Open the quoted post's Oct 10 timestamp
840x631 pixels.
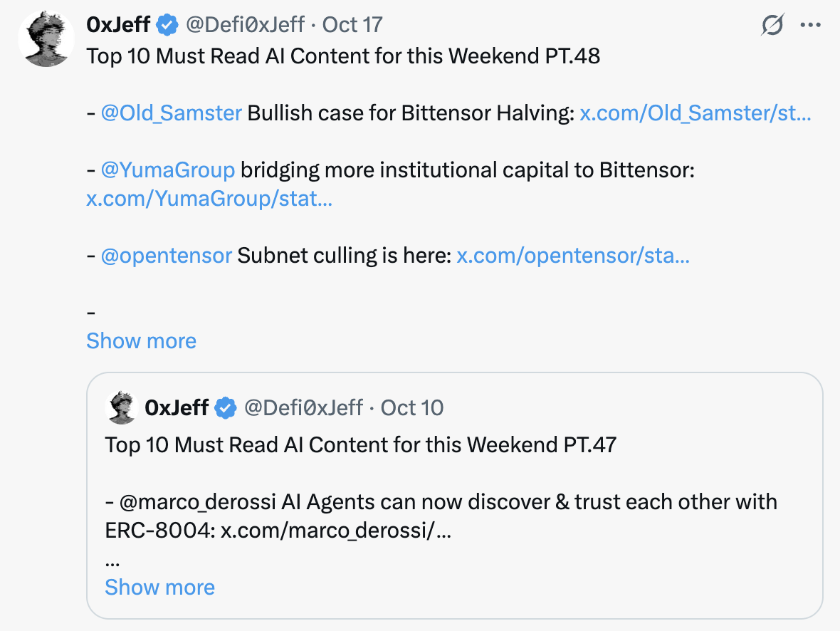412,408
